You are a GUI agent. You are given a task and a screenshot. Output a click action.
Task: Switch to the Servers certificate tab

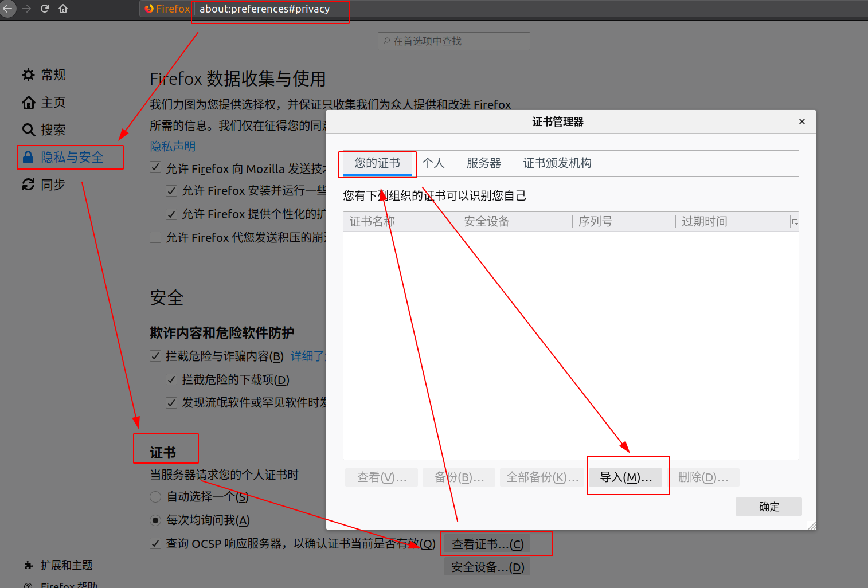(483, 163)
